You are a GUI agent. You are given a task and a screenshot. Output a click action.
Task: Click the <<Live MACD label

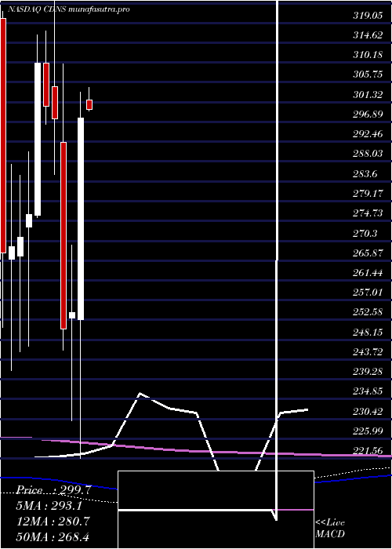330,529
